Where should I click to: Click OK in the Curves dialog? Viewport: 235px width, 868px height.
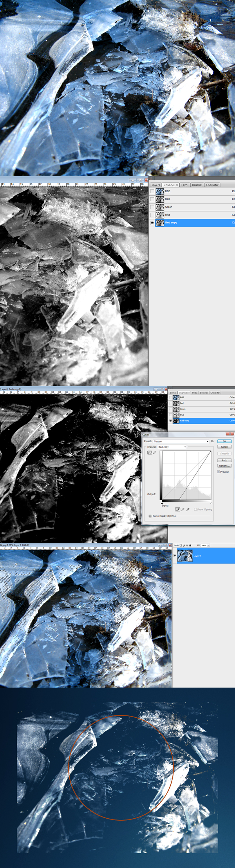click(224, 441)
